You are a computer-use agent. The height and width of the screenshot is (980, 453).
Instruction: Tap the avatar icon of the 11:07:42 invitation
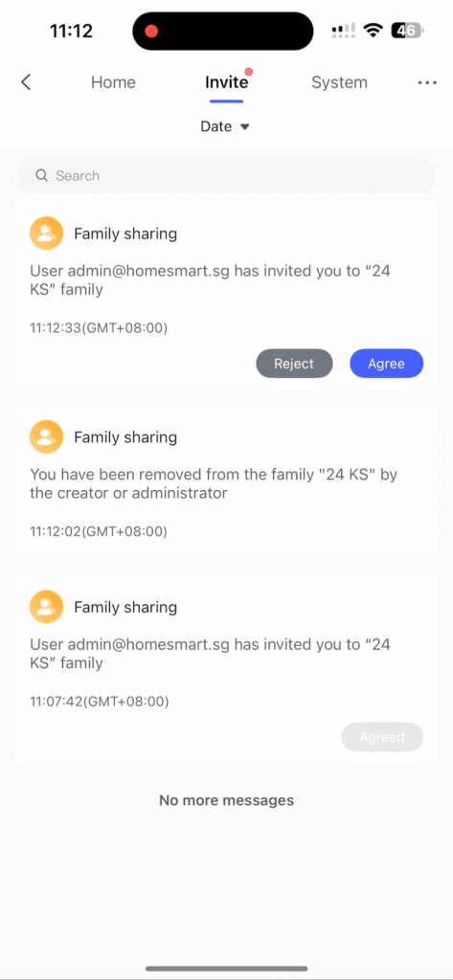point(46,607)
